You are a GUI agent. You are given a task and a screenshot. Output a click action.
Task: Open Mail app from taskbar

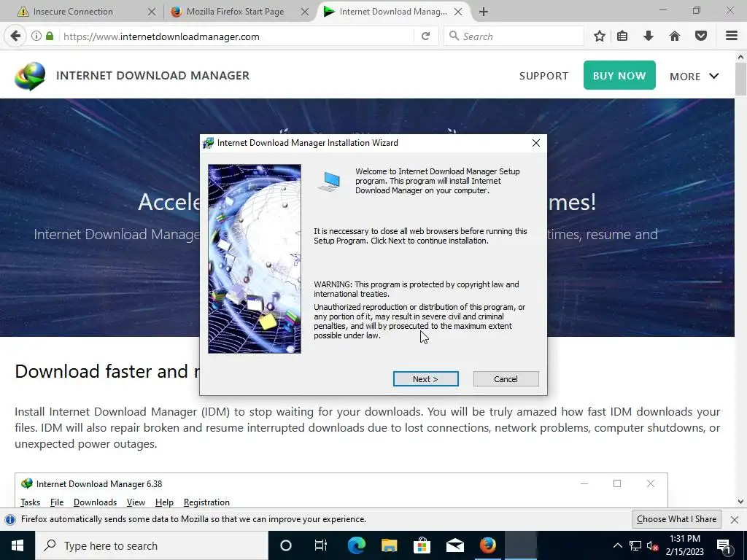pyautogui.click(x=455, y=545)
